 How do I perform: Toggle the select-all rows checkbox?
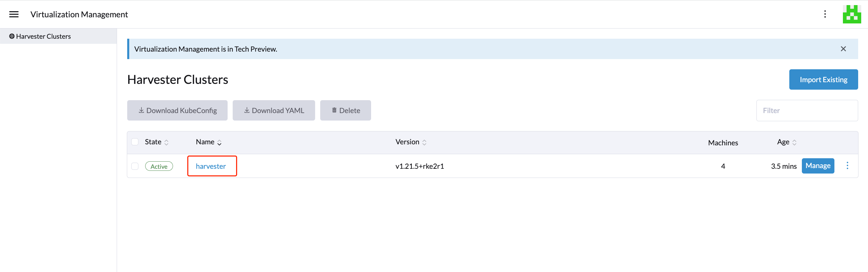(x=135, y=142)
